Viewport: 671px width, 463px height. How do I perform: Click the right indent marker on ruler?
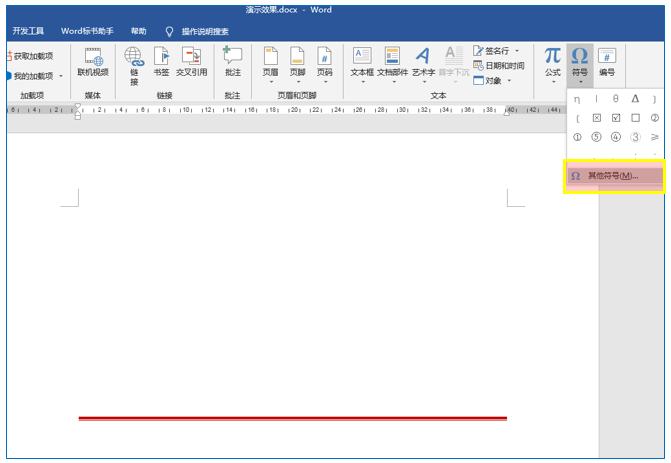[x=507, y=113]
